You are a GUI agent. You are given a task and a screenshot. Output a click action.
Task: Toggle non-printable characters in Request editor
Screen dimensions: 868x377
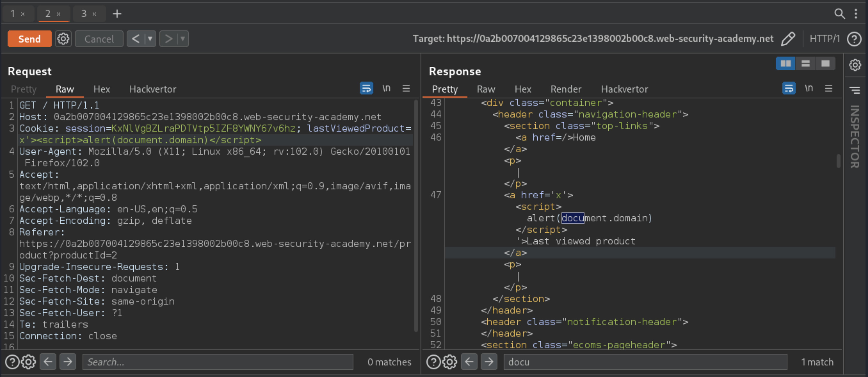click(x=386, y=88)
